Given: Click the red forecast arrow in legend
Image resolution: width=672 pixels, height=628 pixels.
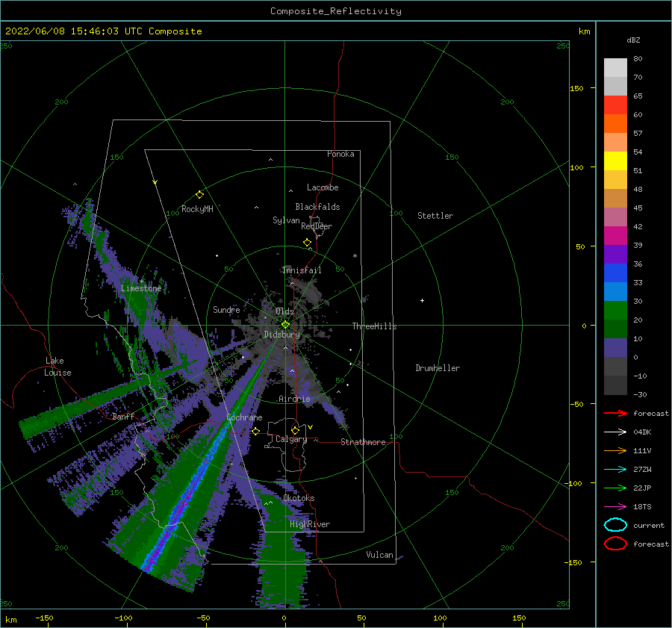Looking at the screenshot, I should click(x=615, y=413).
